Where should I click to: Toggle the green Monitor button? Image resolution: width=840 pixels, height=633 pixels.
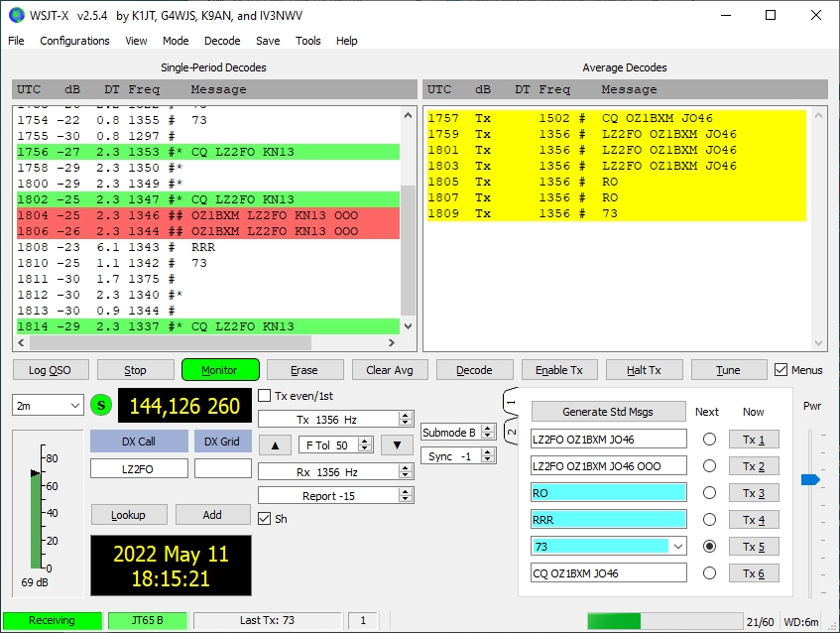[220, 370]
